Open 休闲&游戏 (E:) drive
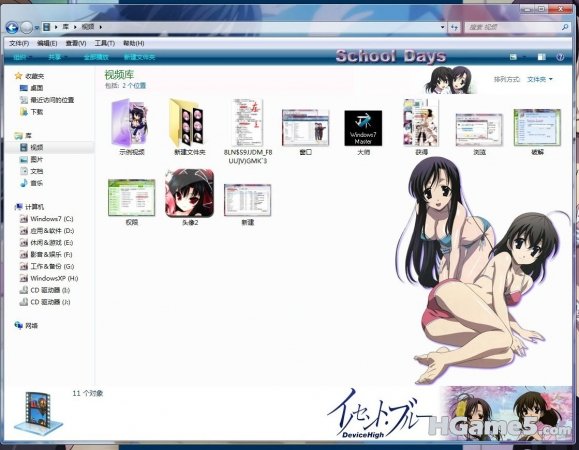 click(x=47, y=243)
